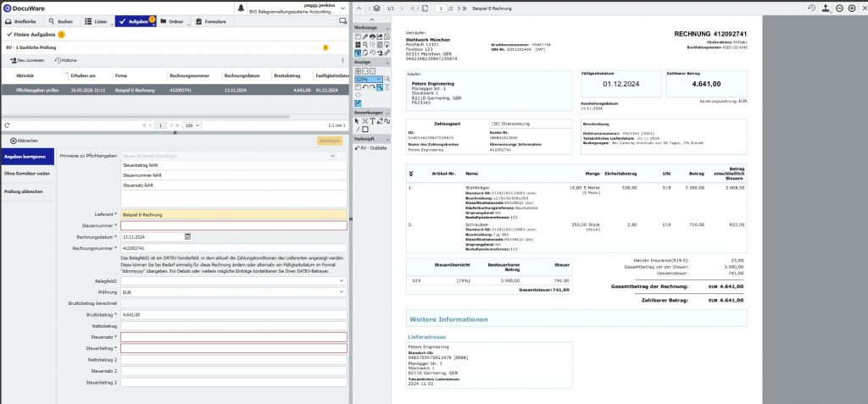Click the export/send icon in Werkzeuge
Image resolution: width=868 pixels, height=404 pixels.
point(379,36)
